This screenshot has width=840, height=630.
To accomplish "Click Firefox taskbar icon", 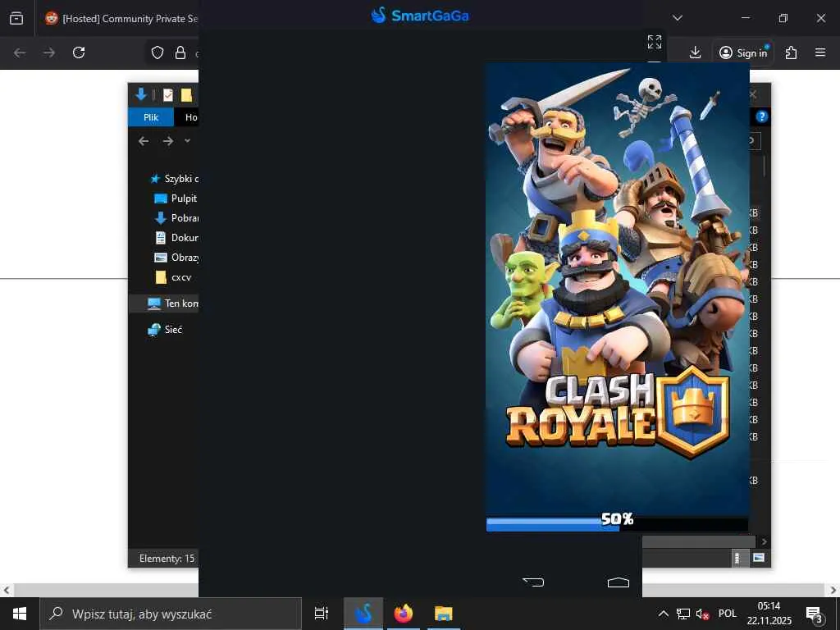I will pos(404,614).
